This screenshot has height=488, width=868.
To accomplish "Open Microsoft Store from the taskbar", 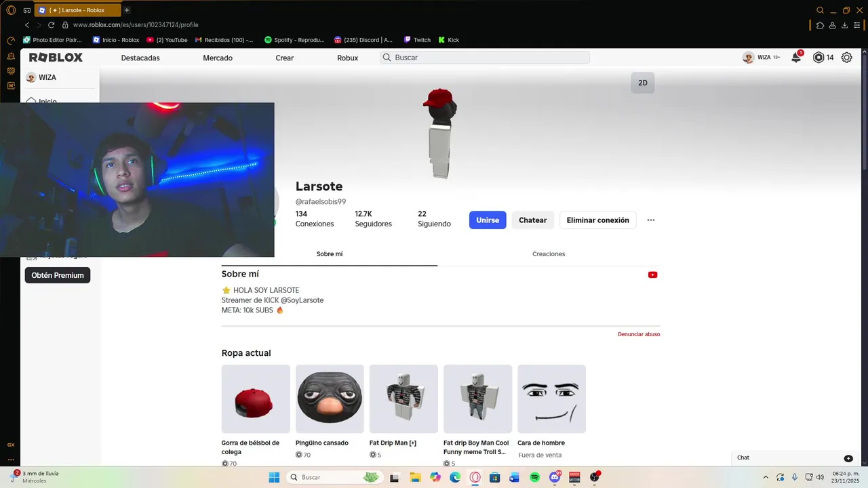I will pyautogui.click(x=494, y=477).
